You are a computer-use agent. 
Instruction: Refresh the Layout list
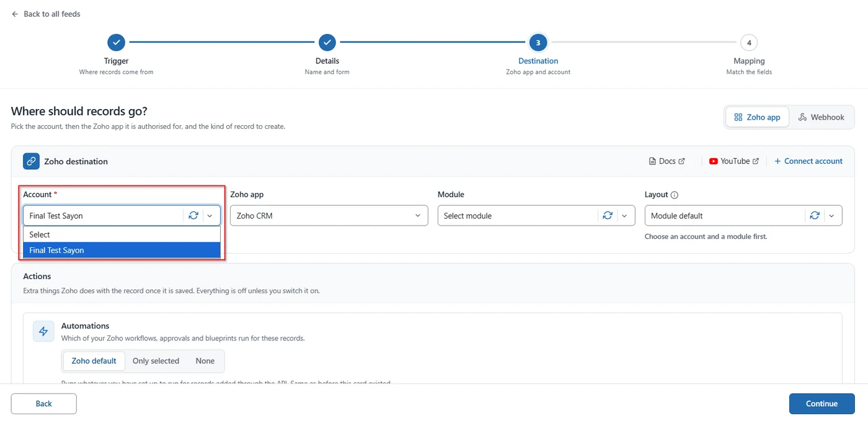(815, 216)
